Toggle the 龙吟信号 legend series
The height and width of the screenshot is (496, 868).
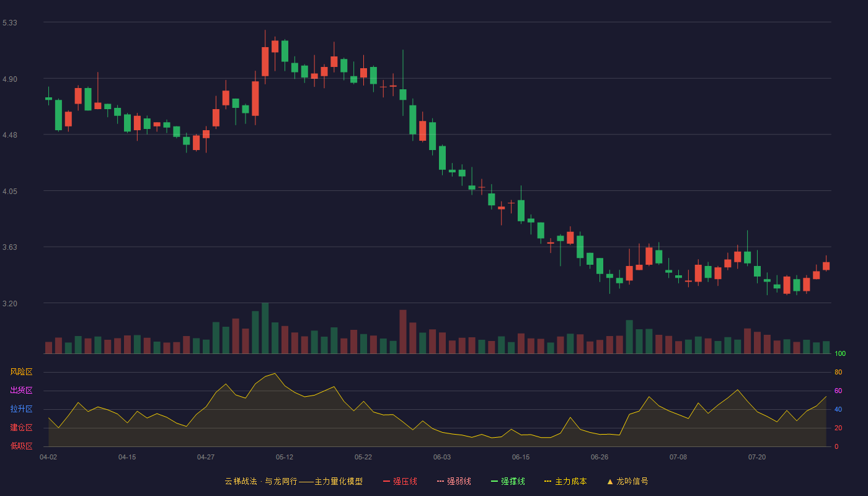point(627,481)
